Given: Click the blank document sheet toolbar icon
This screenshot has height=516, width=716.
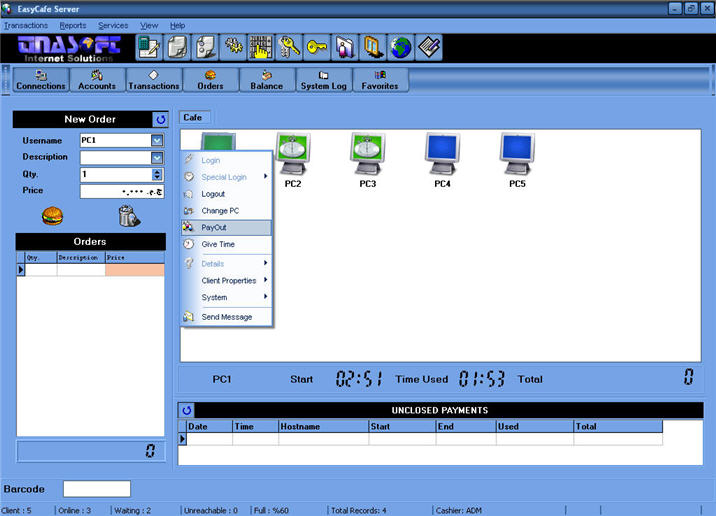Looking at the screenshot, I should pyautogui.click(x=177, y=47).
